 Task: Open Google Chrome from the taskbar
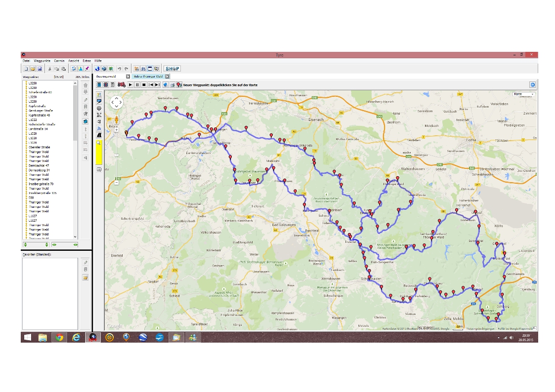pyautogui.click(x=59, y=337)
